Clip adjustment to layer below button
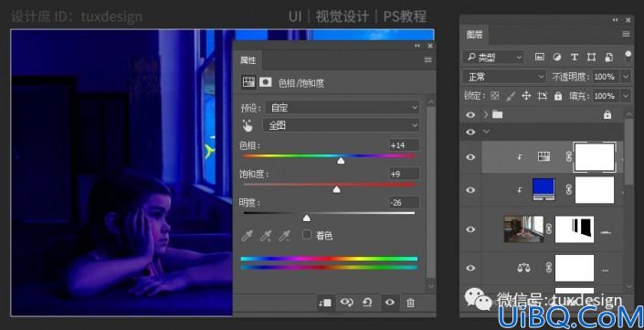Image resolution: width=644 pixels, height=330 pixels. (x=325, y=303)
